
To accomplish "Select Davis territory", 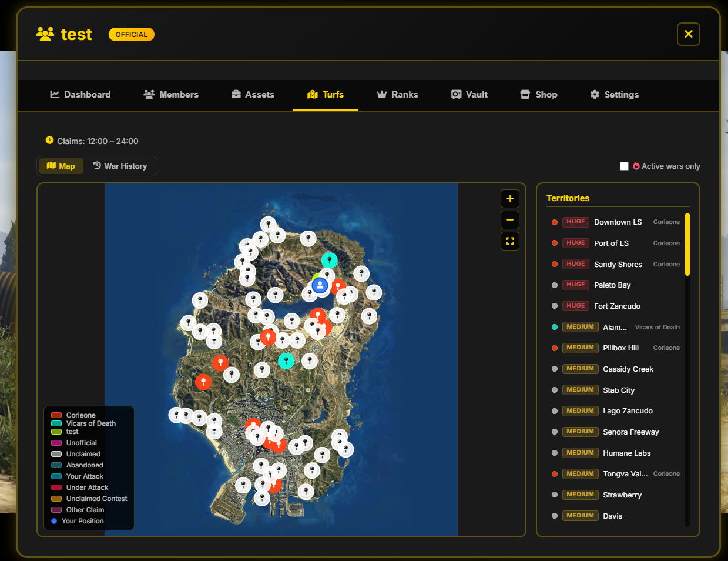I will pyautogui.click(x=616, y=516).
